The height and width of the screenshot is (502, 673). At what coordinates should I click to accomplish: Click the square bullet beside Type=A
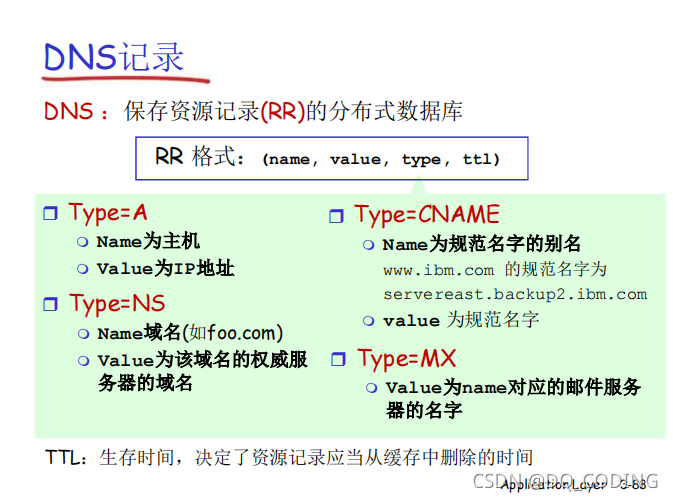(x=50, y=213)
